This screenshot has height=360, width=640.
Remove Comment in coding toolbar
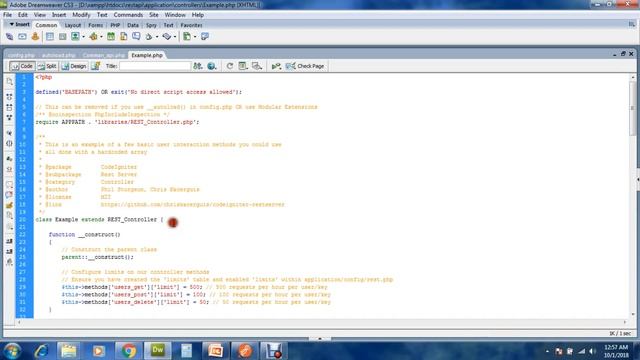click(9, 195)
